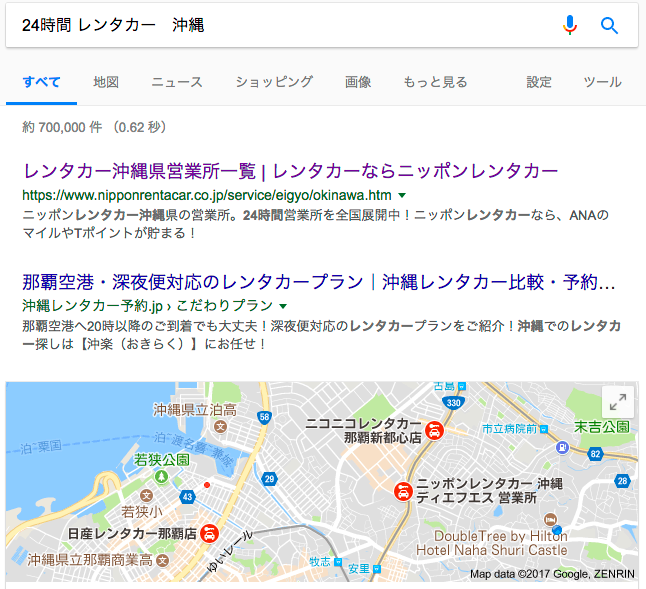Screen dimensions: 646x589
Task: Click the DoubleTree by Hilton hotel icon
Action: tap(550, 519)
